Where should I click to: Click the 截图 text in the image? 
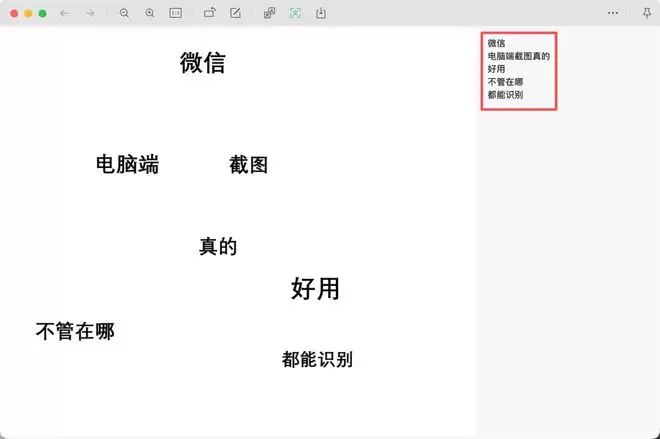(248, 165)
